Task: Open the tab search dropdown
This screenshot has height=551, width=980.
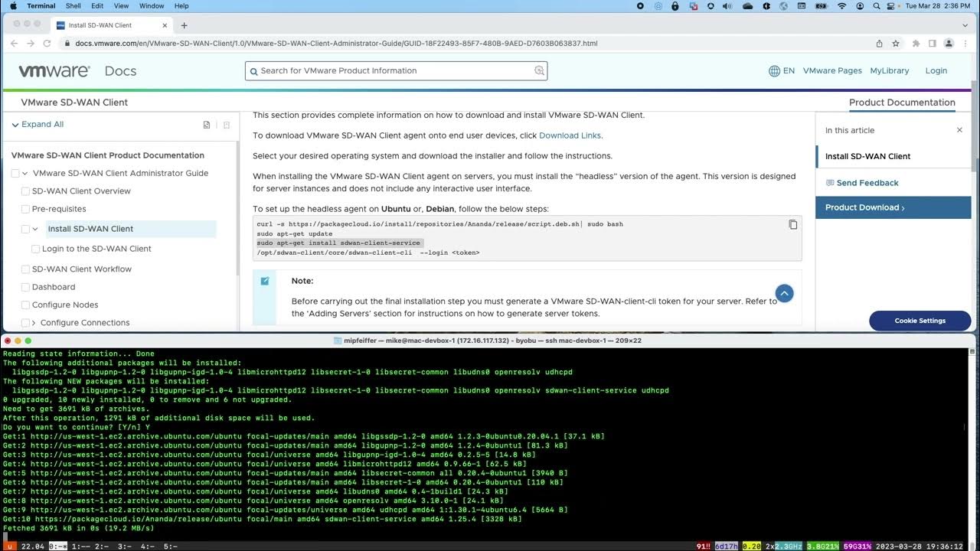Action: [965, 25]
